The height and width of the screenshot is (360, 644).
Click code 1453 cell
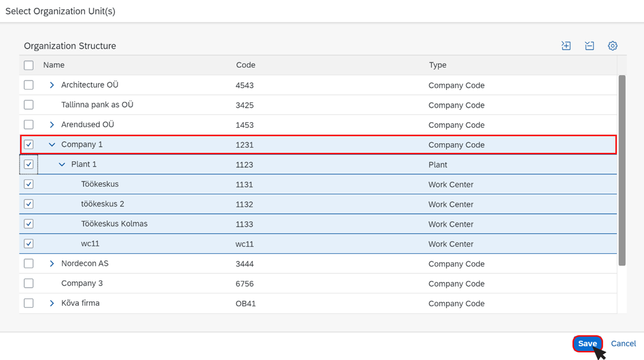click(244, 125)
